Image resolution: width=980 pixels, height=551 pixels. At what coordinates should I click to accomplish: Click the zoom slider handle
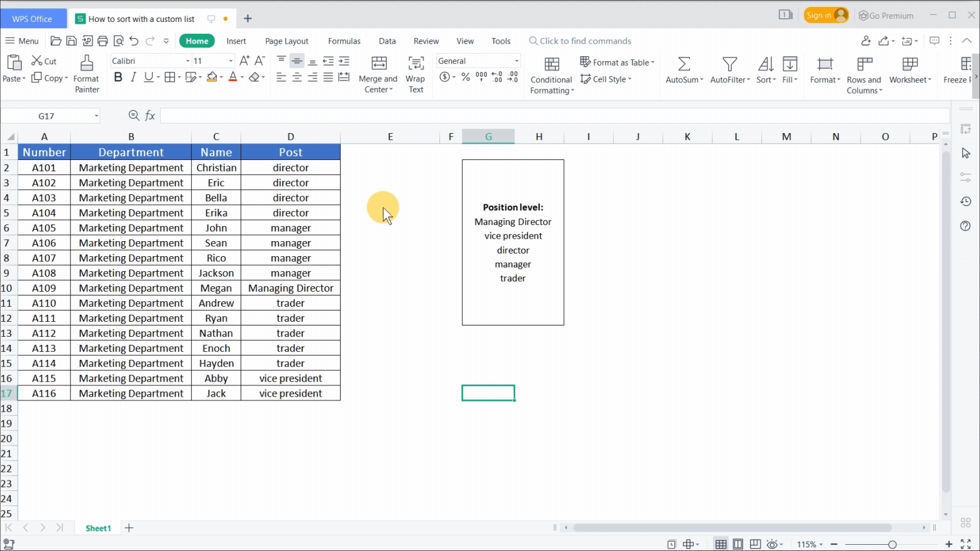click(892, 545)
